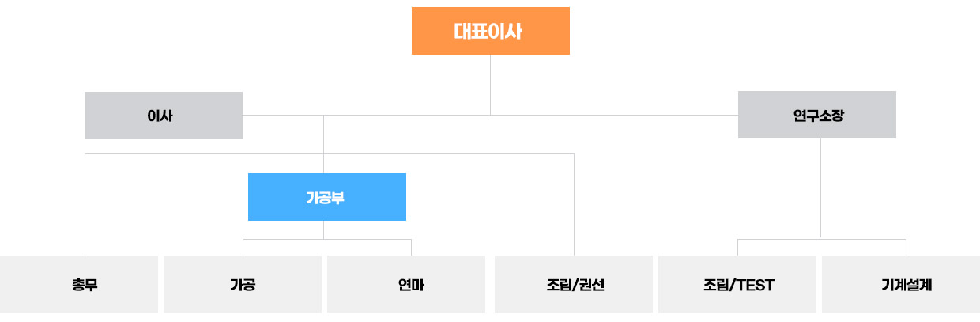The width and height of the screenshot is (980, 322).
Task: Click the 조립/TEST box
Action: pos(737,284)
